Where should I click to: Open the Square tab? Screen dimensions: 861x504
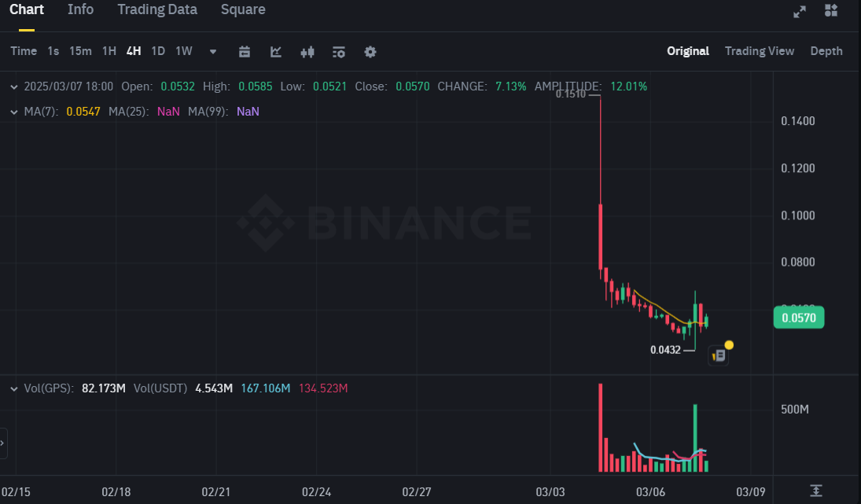click(x=243, y=10)
